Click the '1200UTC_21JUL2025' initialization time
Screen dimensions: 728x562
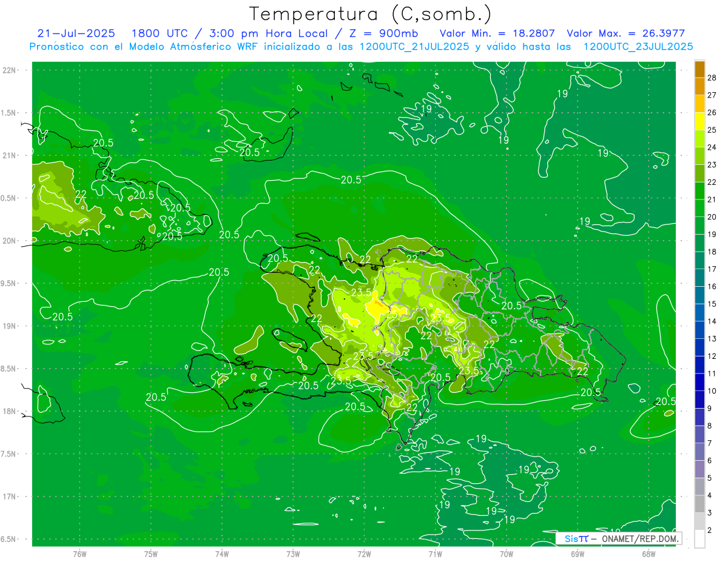[x=414, y=46]
